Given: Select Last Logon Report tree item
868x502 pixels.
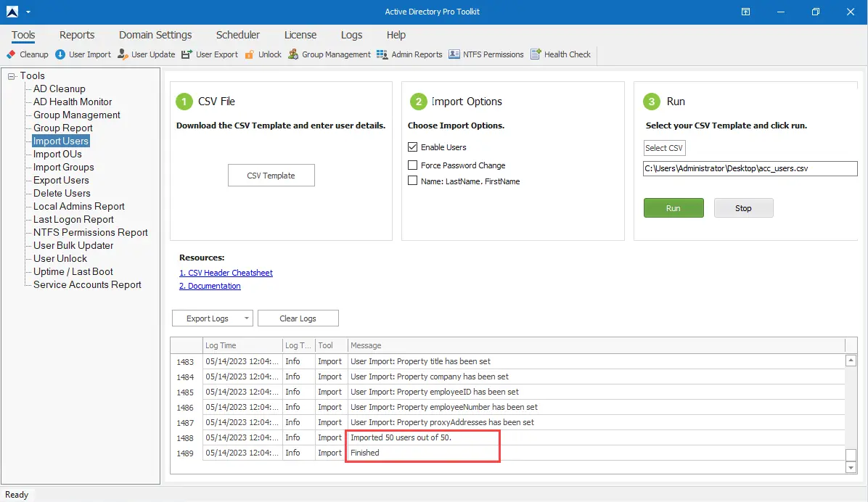Looking at the screenshot, I should point(73,219).
